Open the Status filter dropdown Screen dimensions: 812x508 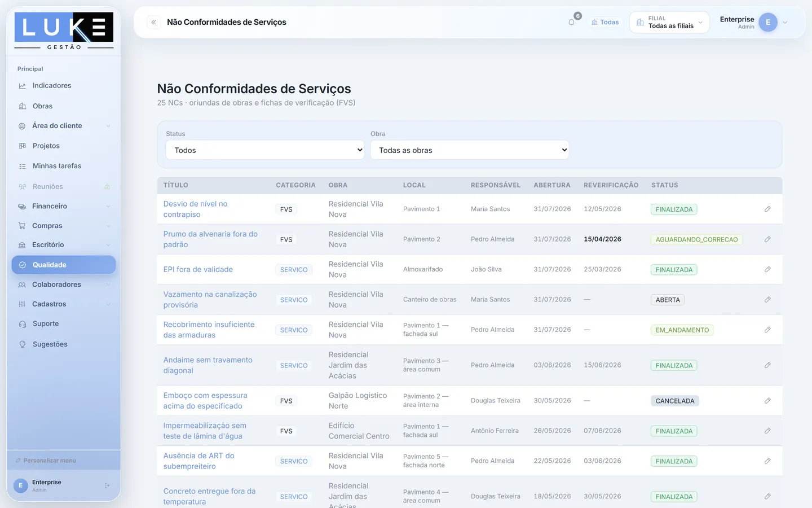265,150
